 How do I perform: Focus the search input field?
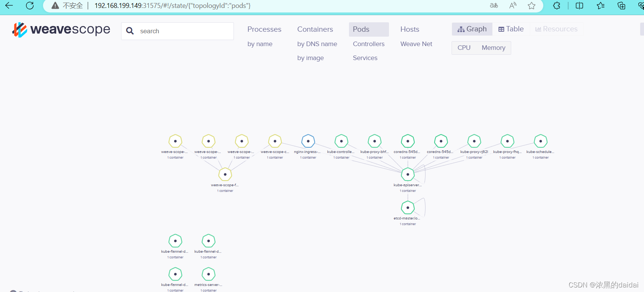[177, 31]
